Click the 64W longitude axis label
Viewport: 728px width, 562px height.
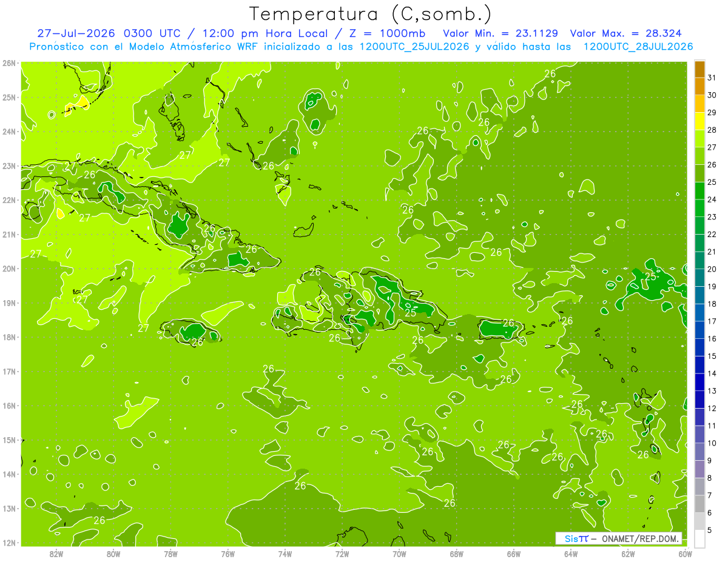[571, 554]
